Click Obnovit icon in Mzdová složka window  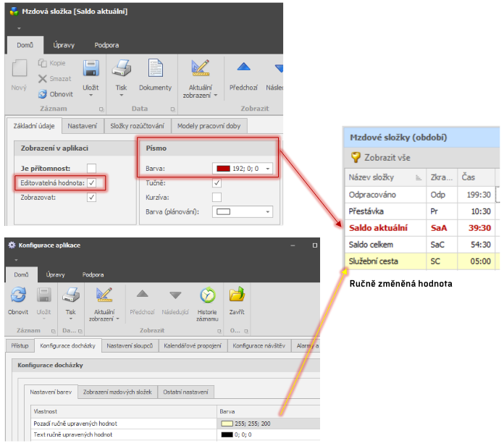[x=43, y=94]
